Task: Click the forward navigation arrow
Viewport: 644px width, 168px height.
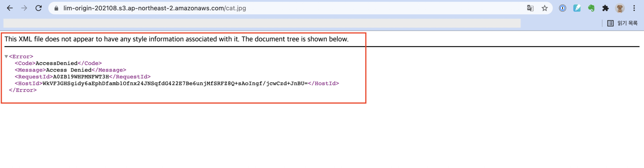Action: tap(24, 8)
